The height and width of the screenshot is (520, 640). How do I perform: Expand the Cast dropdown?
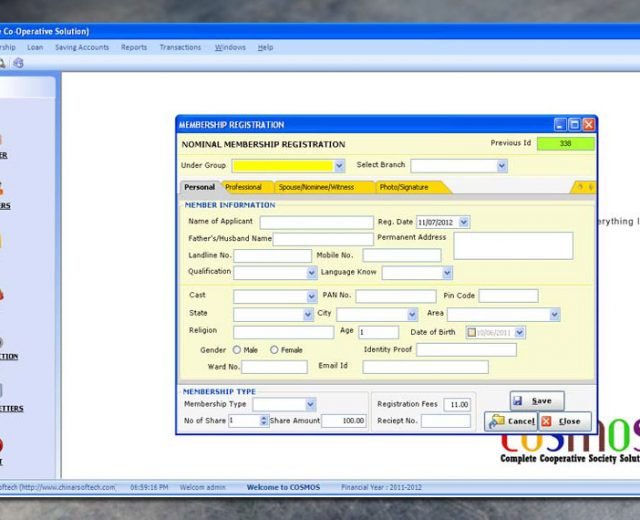[x=311, y=296]
